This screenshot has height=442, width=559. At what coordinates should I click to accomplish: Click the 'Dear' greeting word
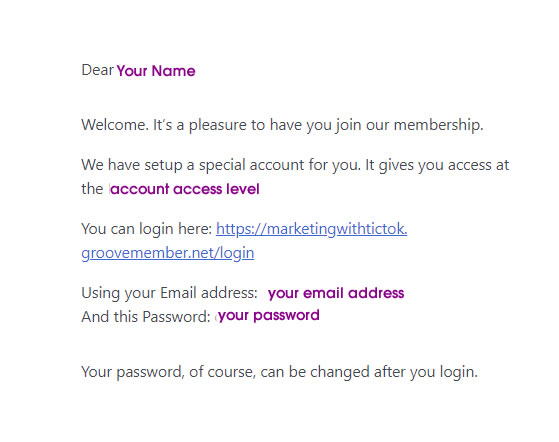coord(97,70)
